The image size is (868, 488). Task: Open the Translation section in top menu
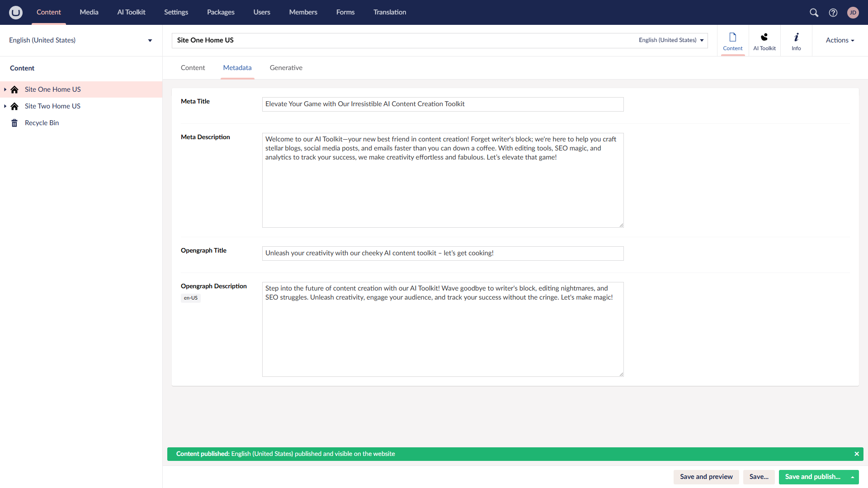(x=389, y=12)
